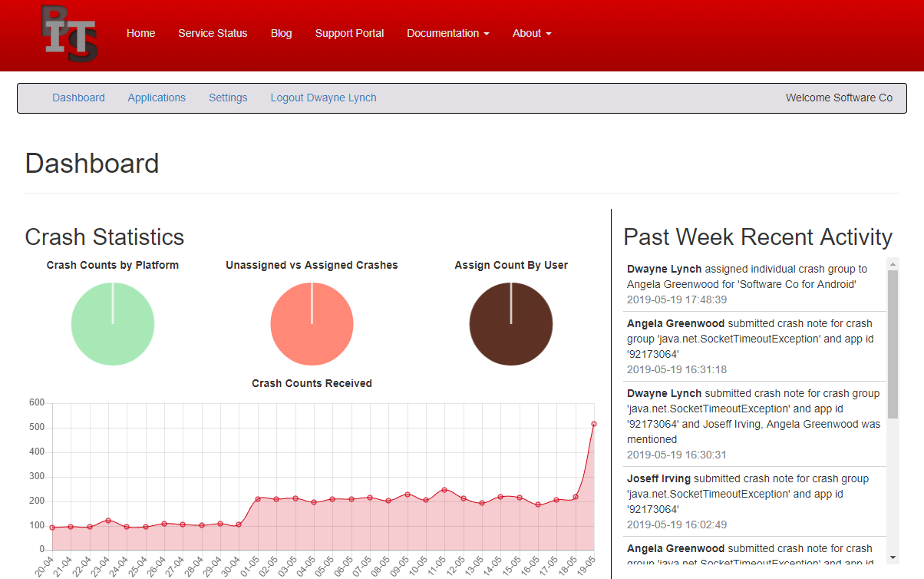
Task: Select Dwayne Lynch assigned crash group entry
Action: click(x=751, y=284)
